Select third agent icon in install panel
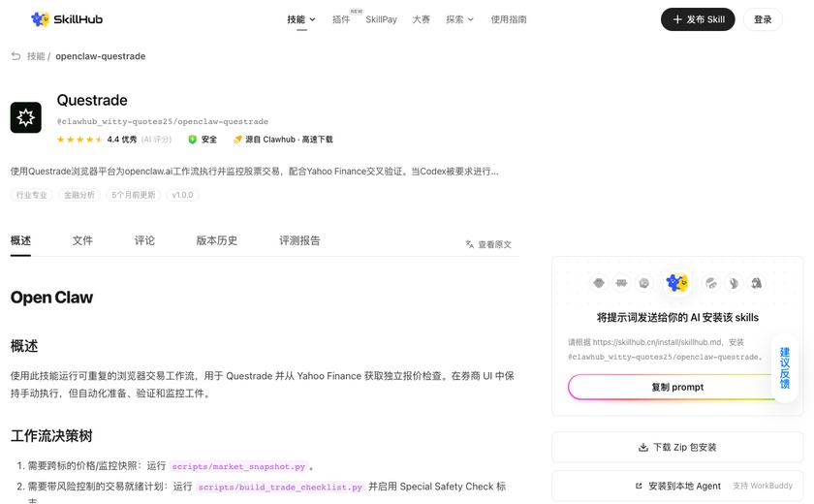This screenshot has height=504, width=814. tap(644, 283)
